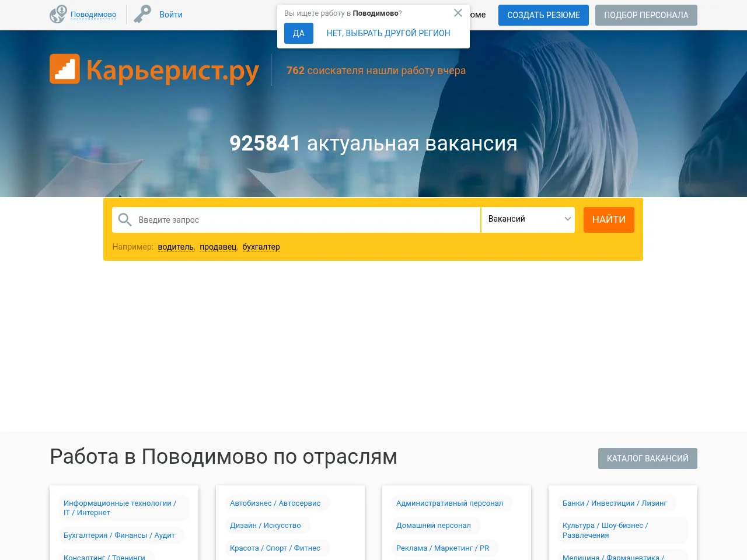Viewport: 747px width, 560px height.
Task: Click Работа в Поводимово по отраслям heading
Action: click(x=224, y=457)
